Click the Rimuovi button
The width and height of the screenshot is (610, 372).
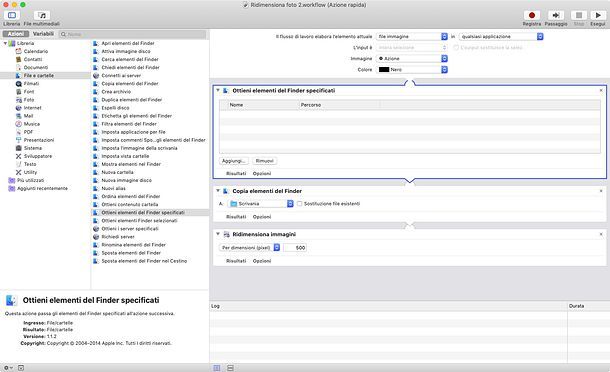[x=265, y=161]
